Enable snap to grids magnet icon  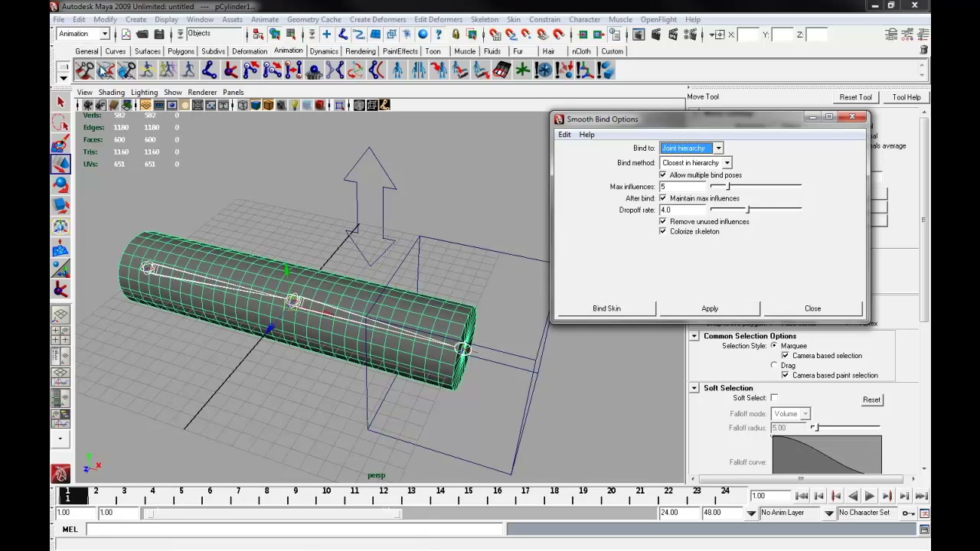pyautogui.click(x=495, y=34)
